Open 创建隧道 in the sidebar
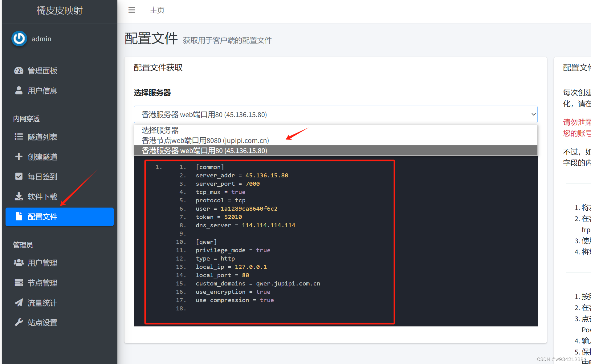 (x=59, y=157)
